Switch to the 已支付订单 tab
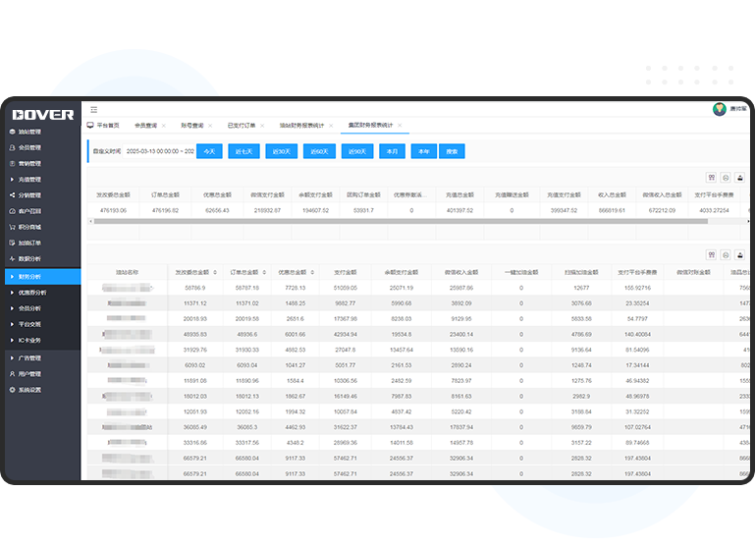This screenshot has height=546, width=756. tap(242, 126)
